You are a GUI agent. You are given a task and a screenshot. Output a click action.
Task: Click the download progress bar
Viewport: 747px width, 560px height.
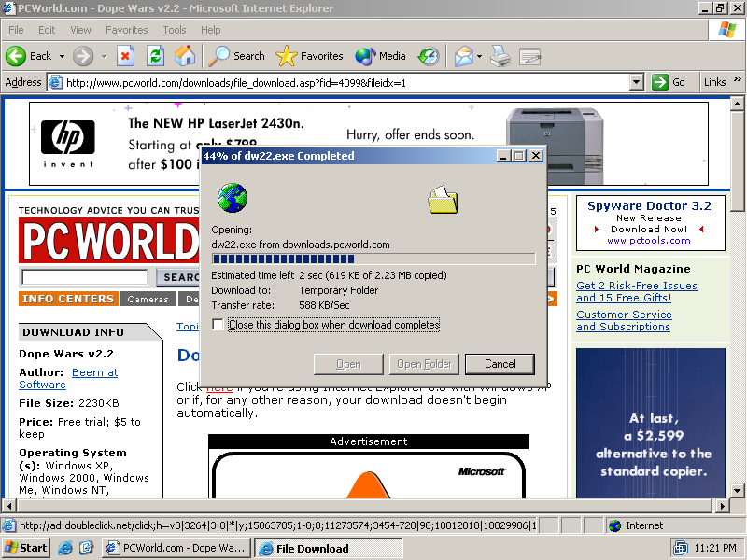[373, 259]
